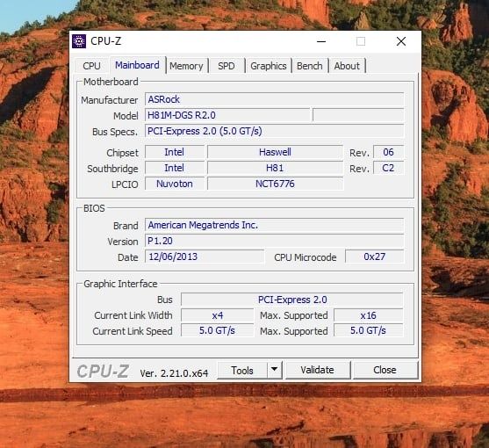Click the LPCIO vendor Nuvoton value
489x448 pixels.
click(x=175, y=184)
